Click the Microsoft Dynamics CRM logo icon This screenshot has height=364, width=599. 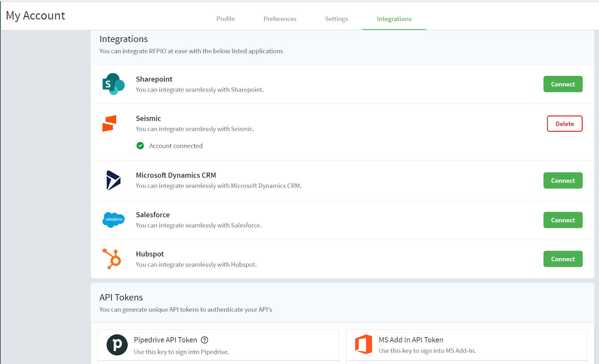113,180
